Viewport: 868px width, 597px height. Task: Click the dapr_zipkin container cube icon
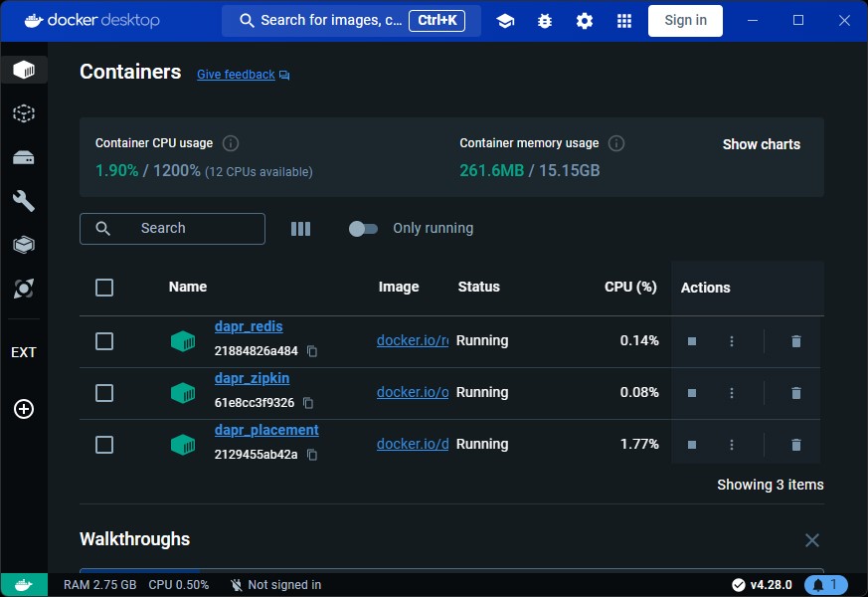[x=183, y=393]
